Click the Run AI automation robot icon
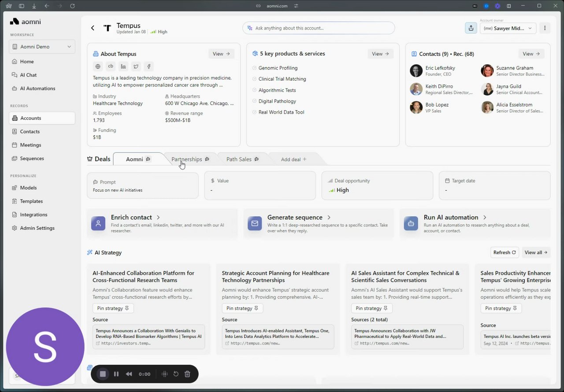Image resolution: width=564 pixels, height=392 pixels. [411, 223]
